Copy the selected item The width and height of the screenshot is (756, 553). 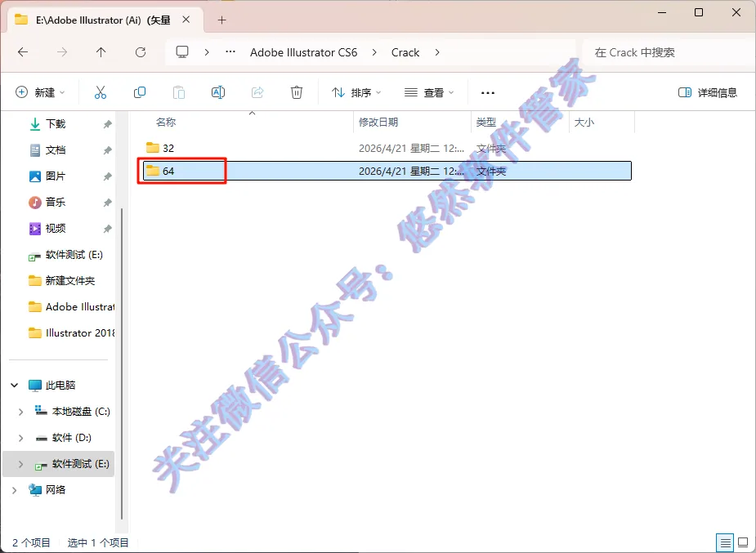[x=139, y=92]
